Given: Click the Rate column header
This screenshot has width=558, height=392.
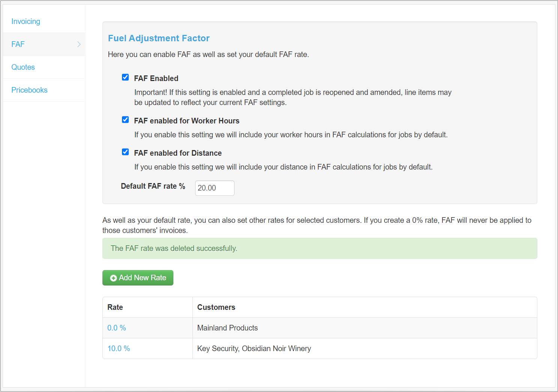Looking at the screenshot, I should (115, 307).
